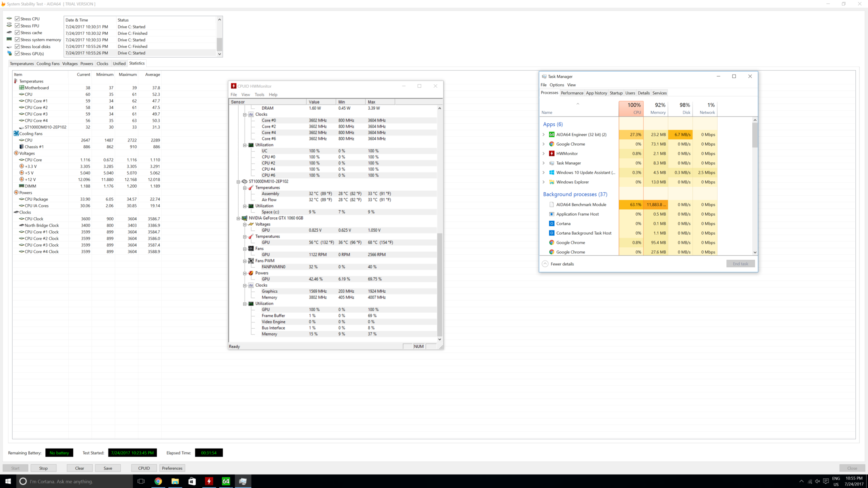Image resolution: width=868 pixels, height=488 pixels.
Task: Click the Cortana process icon
Action: pyautogui.click(x=551, y=224)
